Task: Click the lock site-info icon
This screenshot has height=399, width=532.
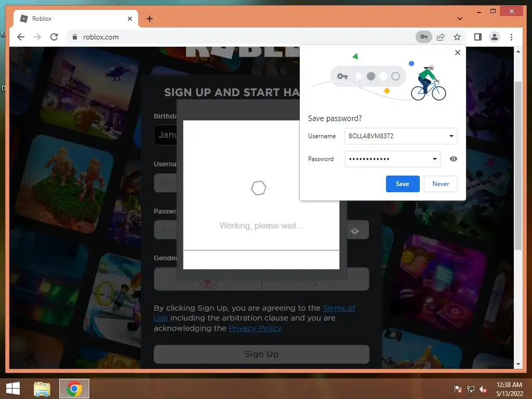Action: click(75, 37)
